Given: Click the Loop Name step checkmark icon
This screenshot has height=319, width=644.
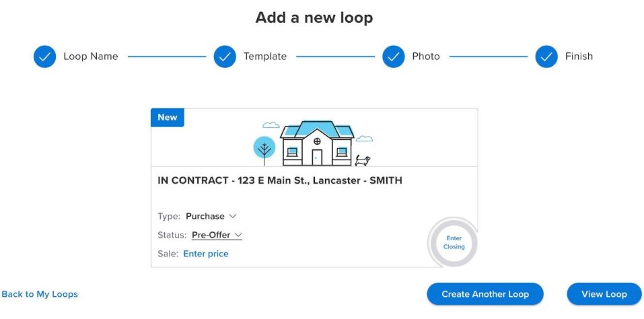Looking at the screenshot, I should [x=44, y=57].
